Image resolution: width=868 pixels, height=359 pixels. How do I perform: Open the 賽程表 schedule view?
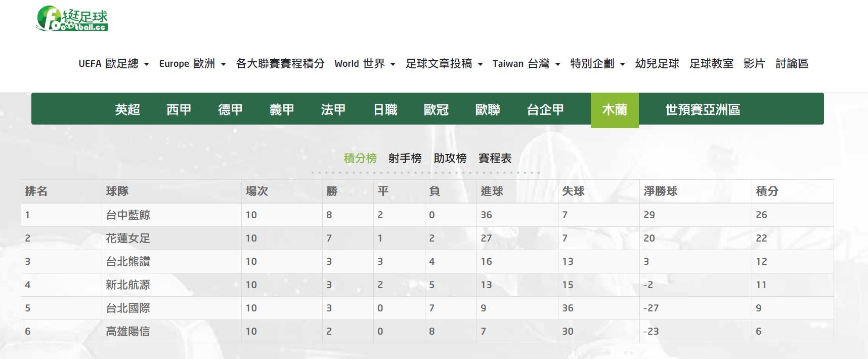tap(495, 158)
